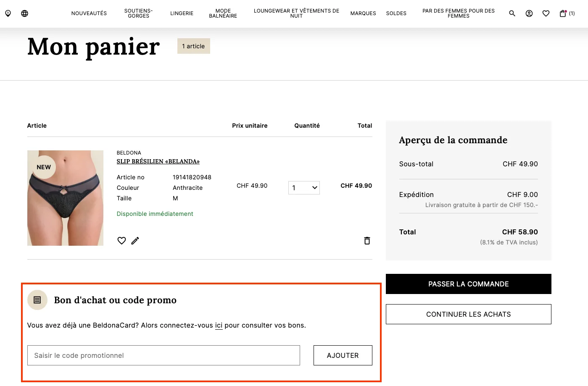The height and width of the screenshot is (386, 588).
Task: Click PASSER LA COMMANDE button
Action: pyautogui.click(x=468, y=284)
